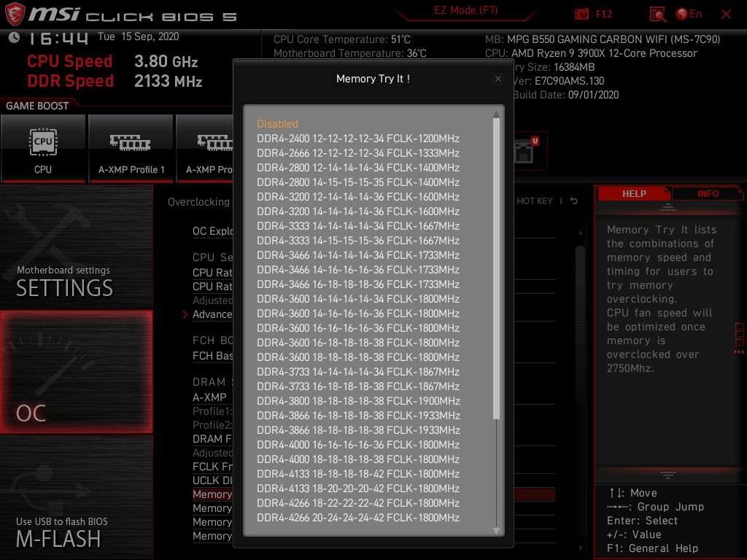Switch to EZ Mode (F7)
Image resolution: width=747 pixels, height=560 pixels.
pos(465,10)
